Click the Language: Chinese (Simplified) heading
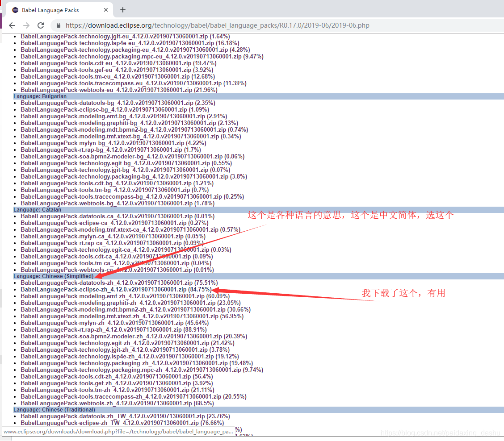The image size is (504, 441). pyautogui.click(x=53, y=276)
